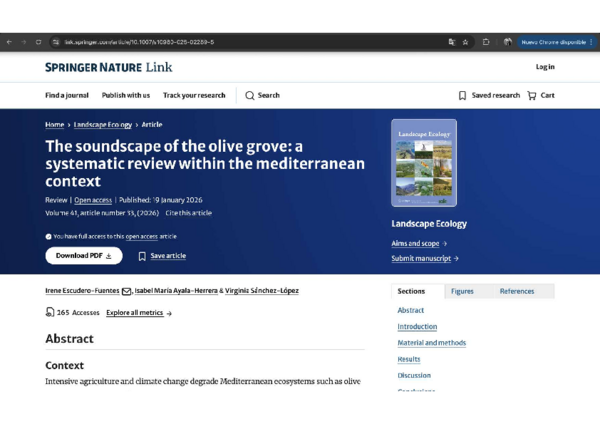Open Publish with us menu
Screen dimensions: 600x424
pos(126,95)
